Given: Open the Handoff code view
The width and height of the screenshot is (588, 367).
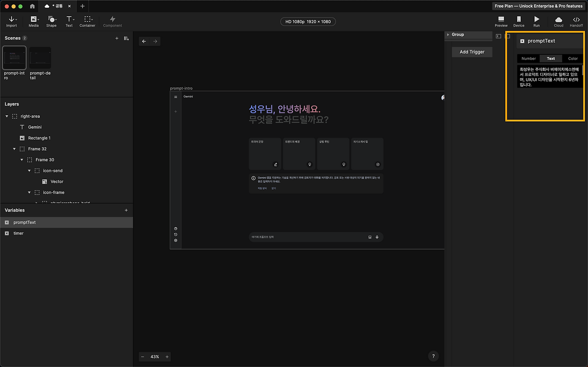Looking at the screenshot, I should 577,21.
